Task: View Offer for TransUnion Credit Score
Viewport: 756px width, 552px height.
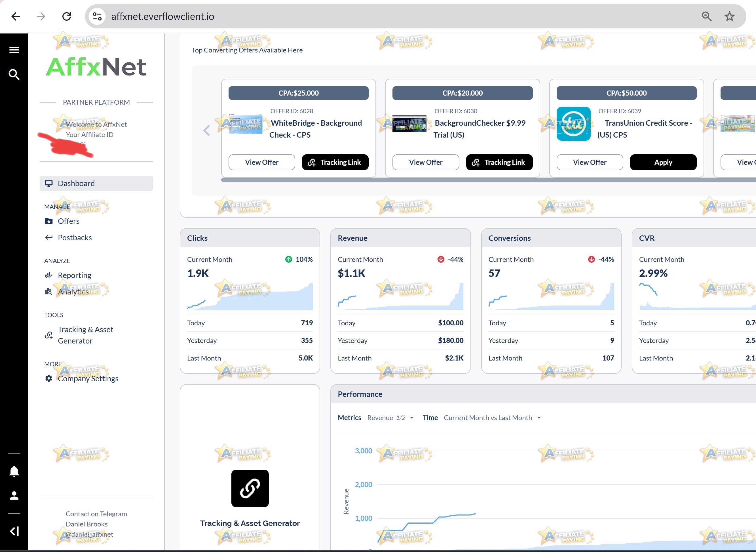Action: point(590,162)
